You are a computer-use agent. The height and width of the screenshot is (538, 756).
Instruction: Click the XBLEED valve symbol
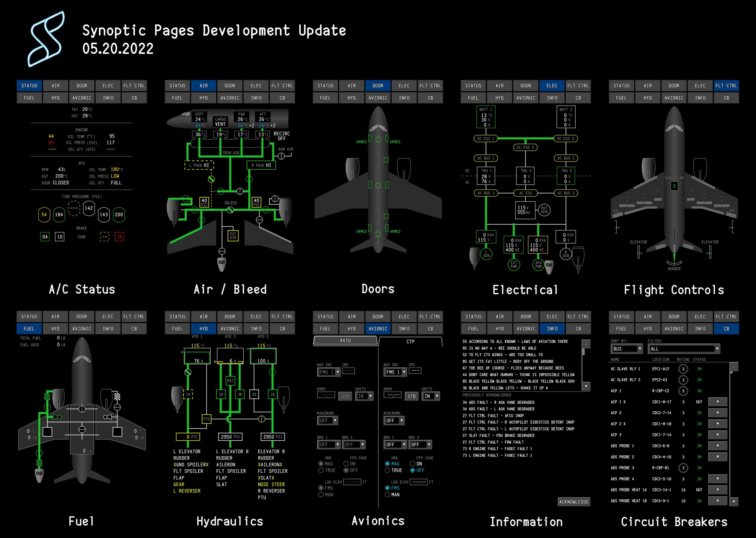230,210
